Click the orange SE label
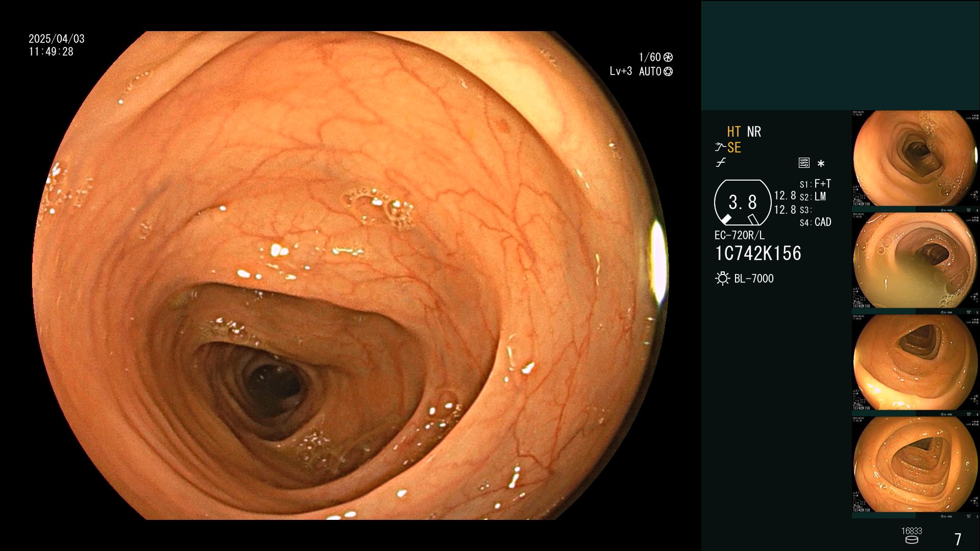This screenshot has height=551, width=980. pyautogui.click(x=734, y=148)
